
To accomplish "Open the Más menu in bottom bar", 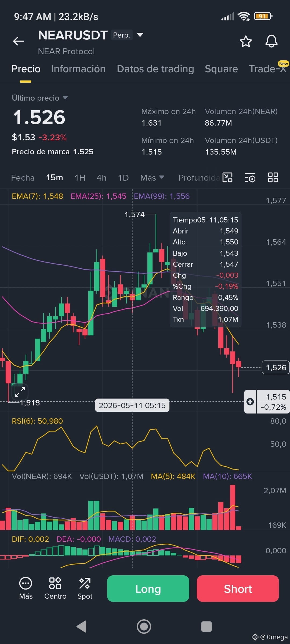I will pos(26,588).
